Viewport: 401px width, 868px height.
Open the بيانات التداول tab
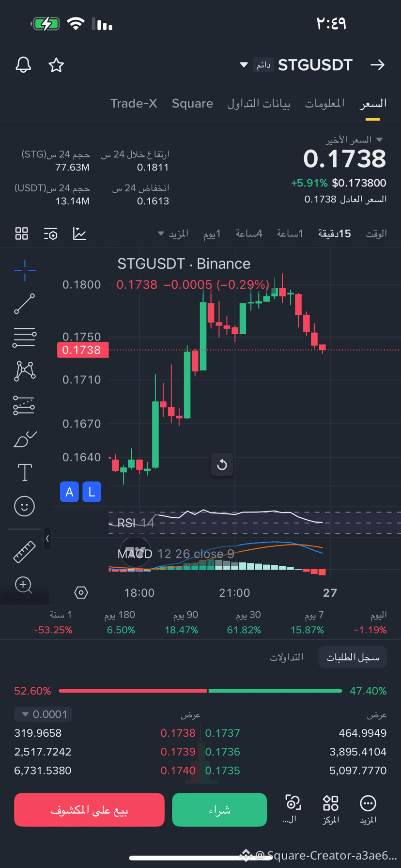[x=259, y=103]
